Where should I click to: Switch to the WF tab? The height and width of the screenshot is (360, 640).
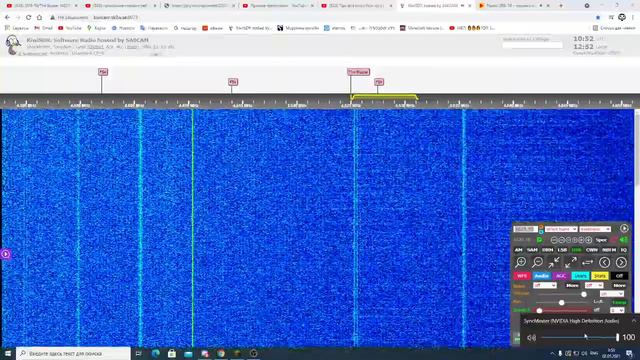[x=522, y=276]
